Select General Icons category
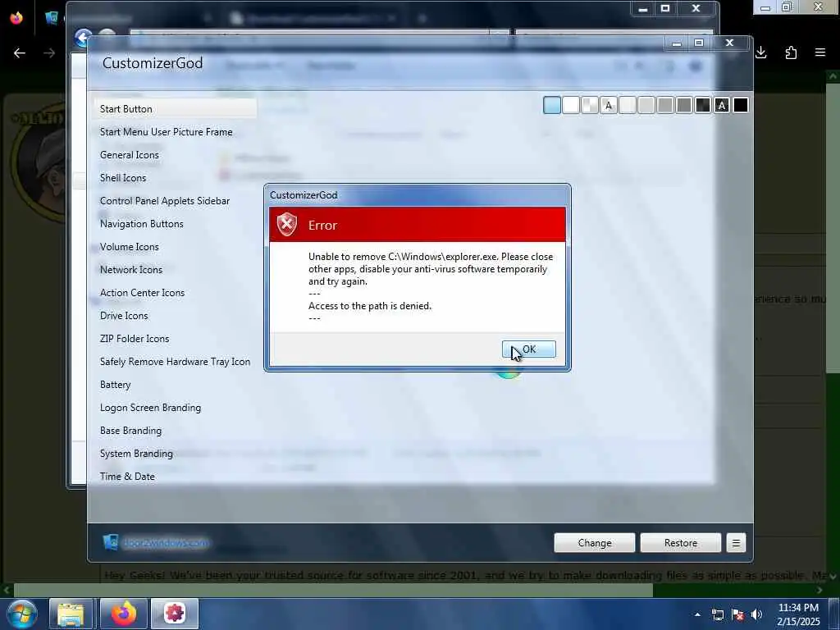 129,155
